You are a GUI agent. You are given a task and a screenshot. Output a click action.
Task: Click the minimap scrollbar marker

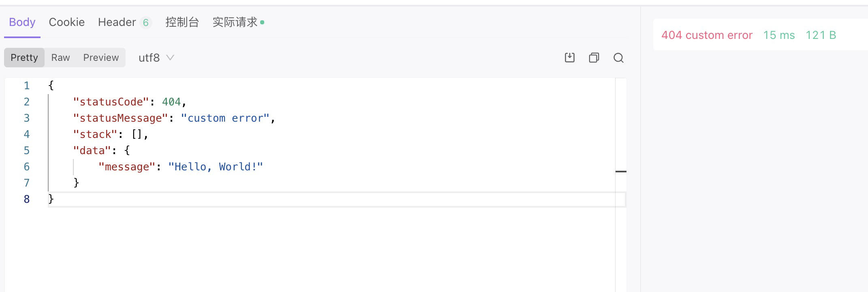621,172
